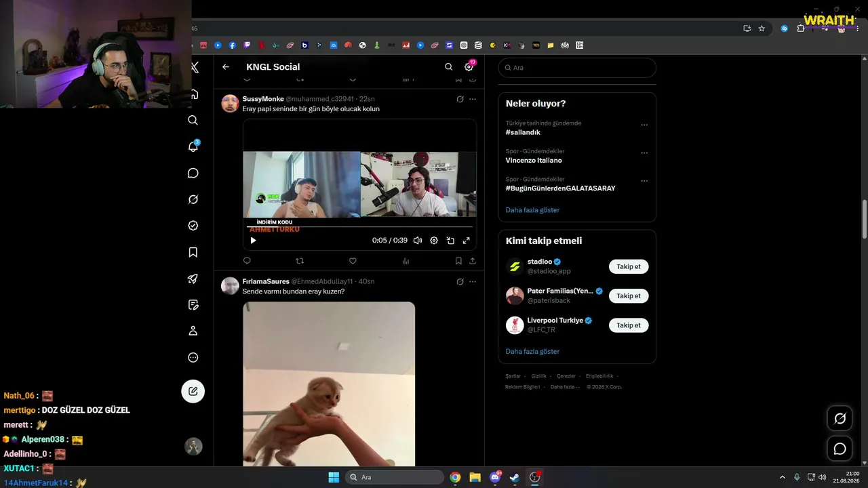Install the page as an app from the address bar
The height and width of the screenshot is (488, 868).
[747, 28]
